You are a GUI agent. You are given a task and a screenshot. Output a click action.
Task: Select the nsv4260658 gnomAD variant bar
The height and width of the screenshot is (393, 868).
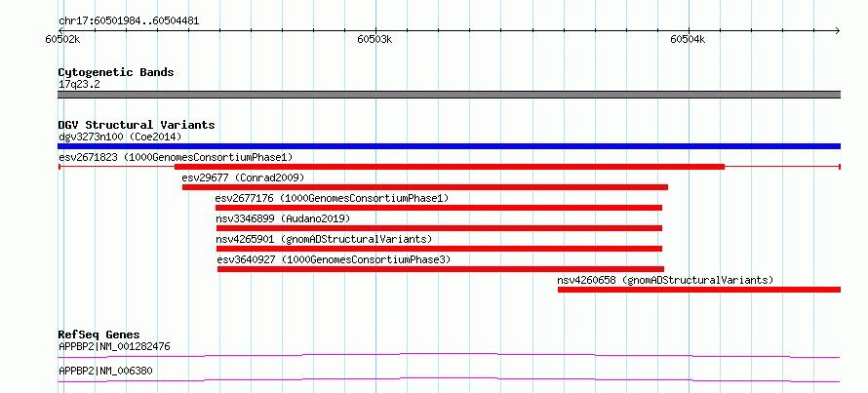pos(699,290)
